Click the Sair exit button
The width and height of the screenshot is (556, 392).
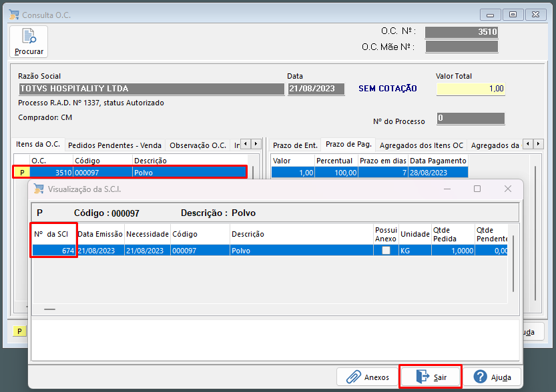tap(431, 377)
